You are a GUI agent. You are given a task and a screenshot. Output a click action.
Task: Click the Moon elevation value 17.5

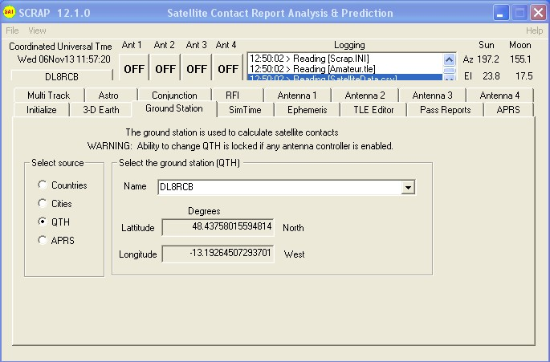point(524,76)
